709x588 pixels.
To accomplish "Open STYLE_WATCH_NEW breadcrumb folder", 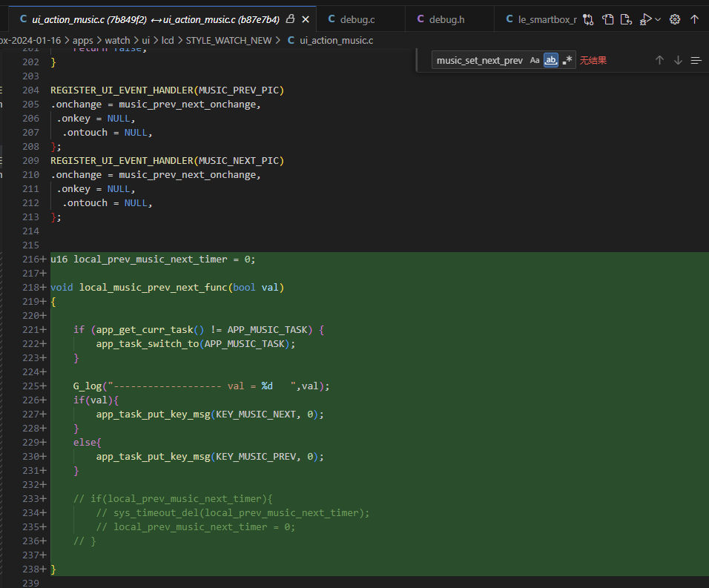I will [229, 40].
